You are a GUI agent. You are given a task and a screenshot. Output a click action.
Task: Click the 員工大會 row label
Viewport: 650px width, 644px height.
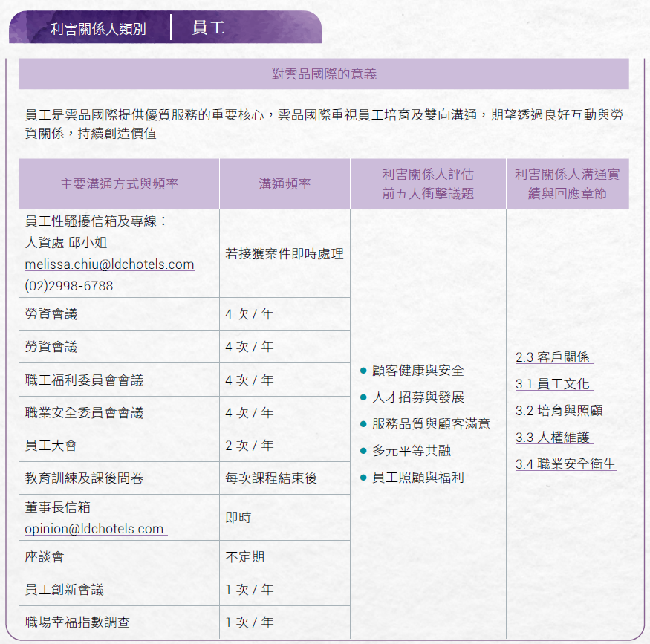pos(51,446)
